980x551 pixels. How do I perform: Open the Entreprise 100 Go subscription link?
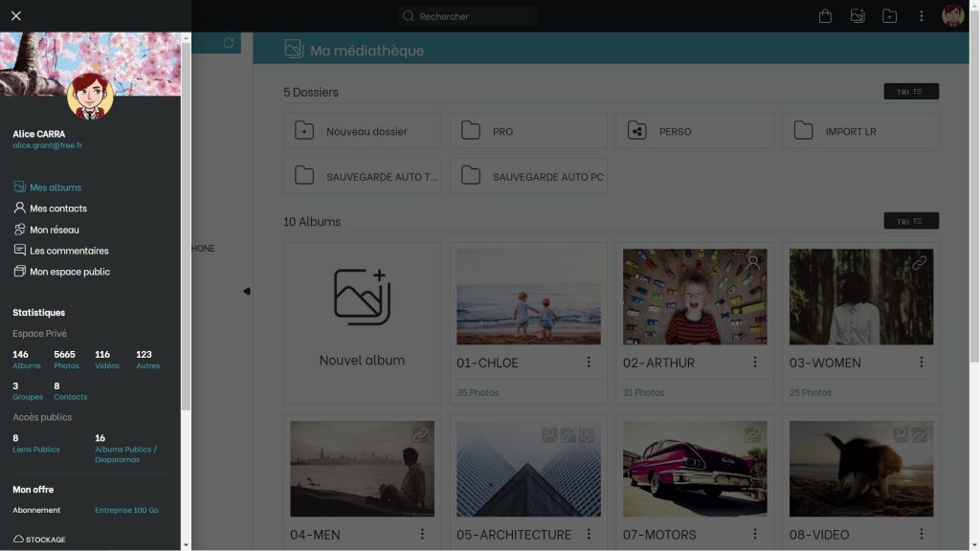pyautogui.click(x=126, y=511)
